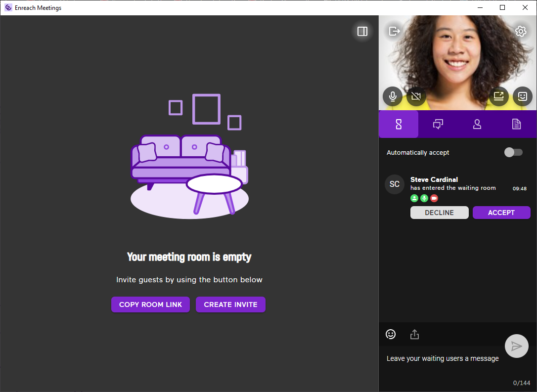Open the reactions smiley face icon

tap(523, 96)
